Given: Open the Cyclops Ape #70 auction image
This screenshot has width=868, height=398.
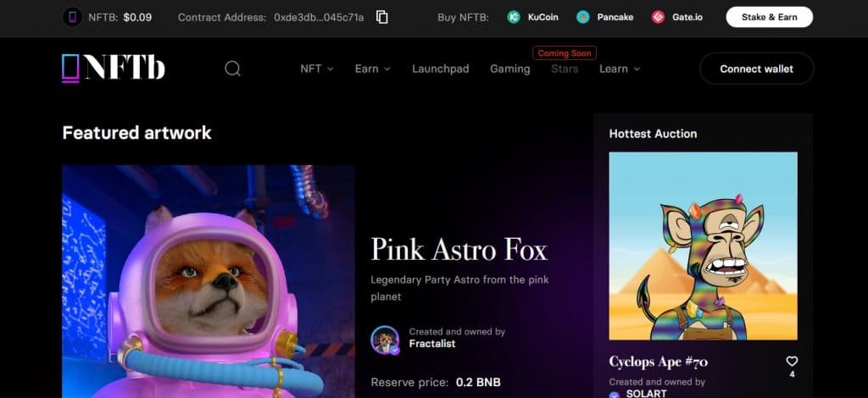Looking at the screenshot, I should 703,246.
